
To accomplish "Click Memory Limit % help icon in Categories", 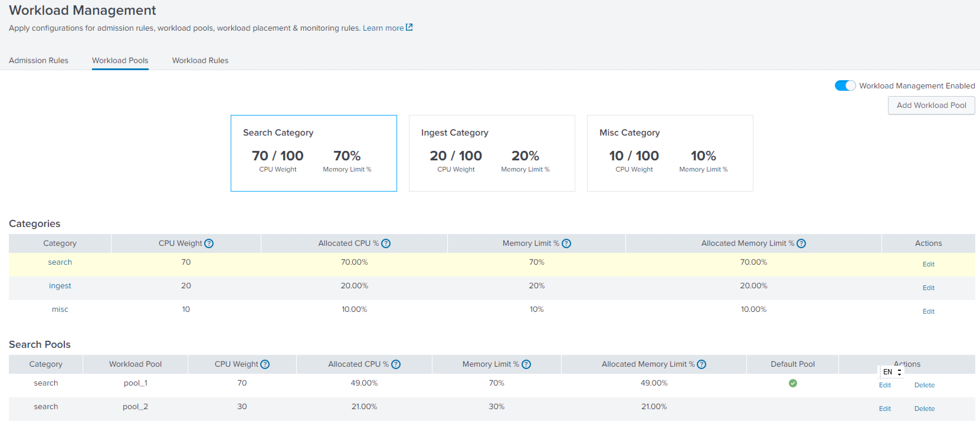I will (566, 243).
